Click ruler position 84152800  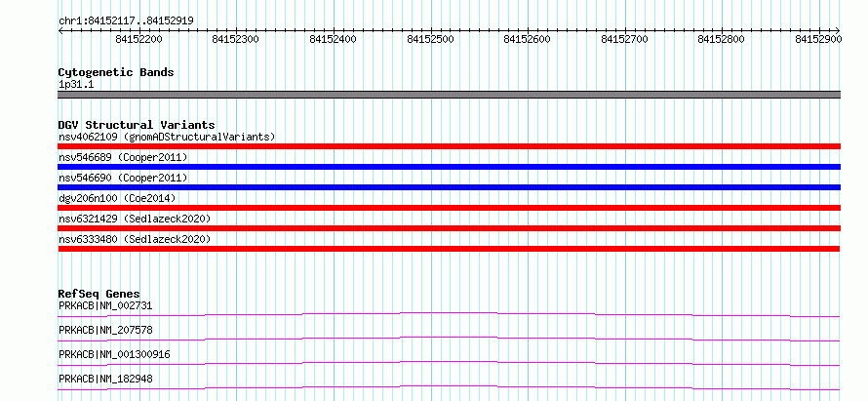[722, 39]
